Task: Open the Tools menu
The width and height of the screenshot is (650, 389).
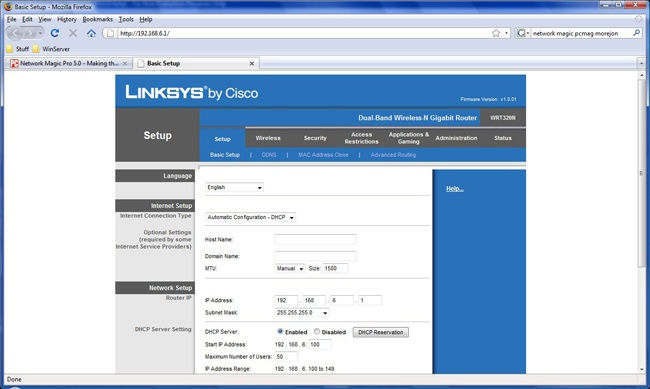Action: point(126,19)
